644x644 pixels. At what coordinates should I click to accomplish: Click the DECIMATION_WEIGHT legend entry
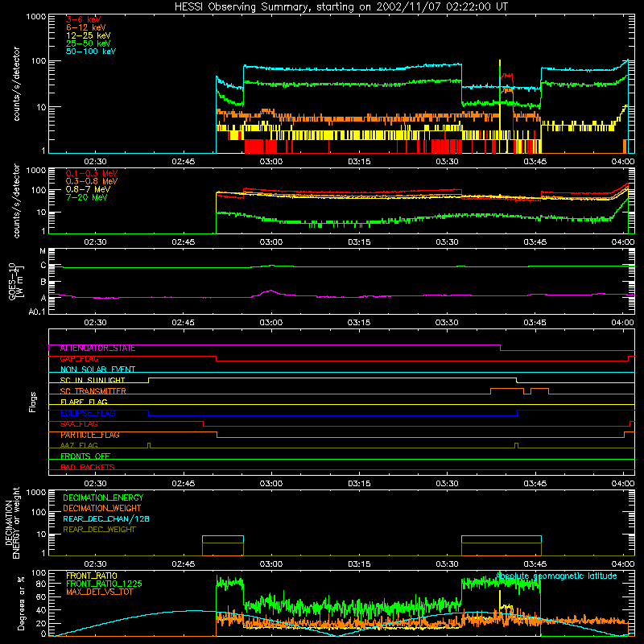coord(102,508)
